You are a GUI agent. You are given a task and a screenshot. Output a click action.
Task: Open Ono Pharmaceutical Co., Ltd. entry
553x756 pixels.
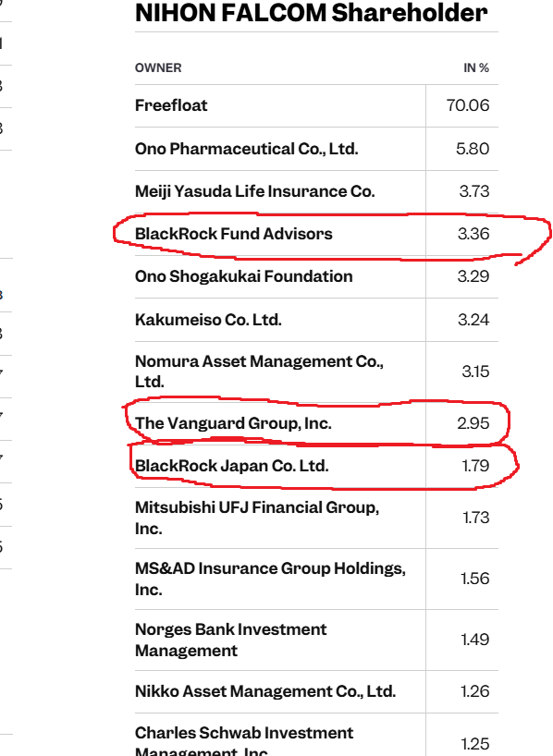coord(247,149)
